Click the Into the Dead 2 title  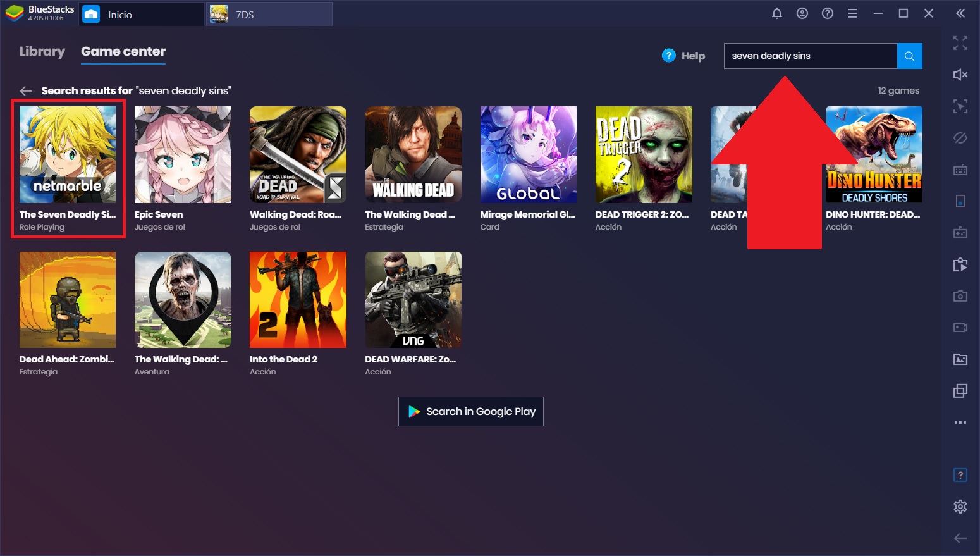(x=283, y=359)
